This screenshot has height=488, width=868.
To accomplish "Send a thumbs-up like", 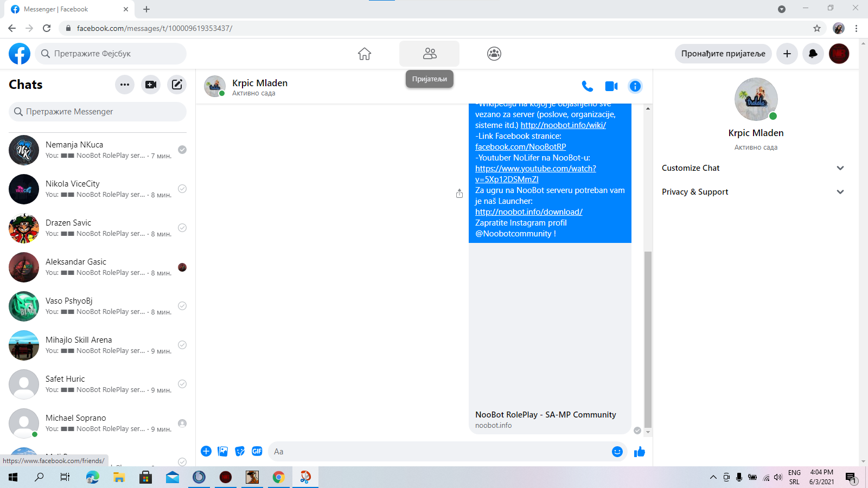I will (640, 452).
